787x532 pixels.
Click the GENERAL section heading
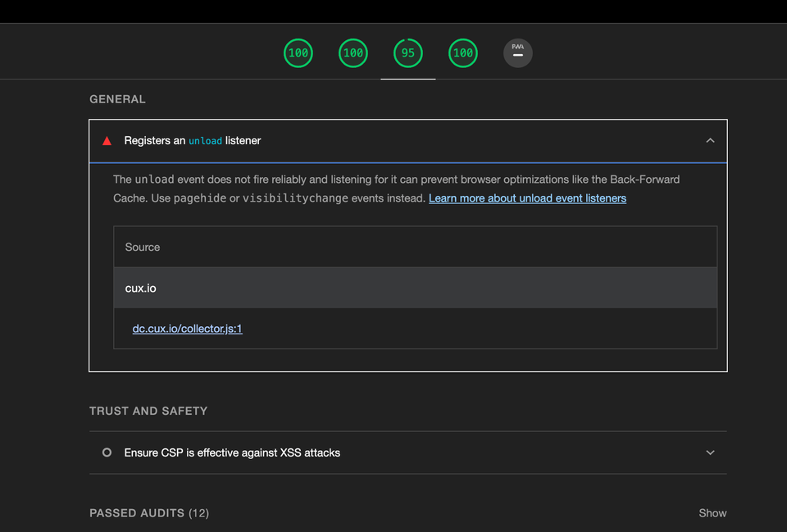[117, 98]
